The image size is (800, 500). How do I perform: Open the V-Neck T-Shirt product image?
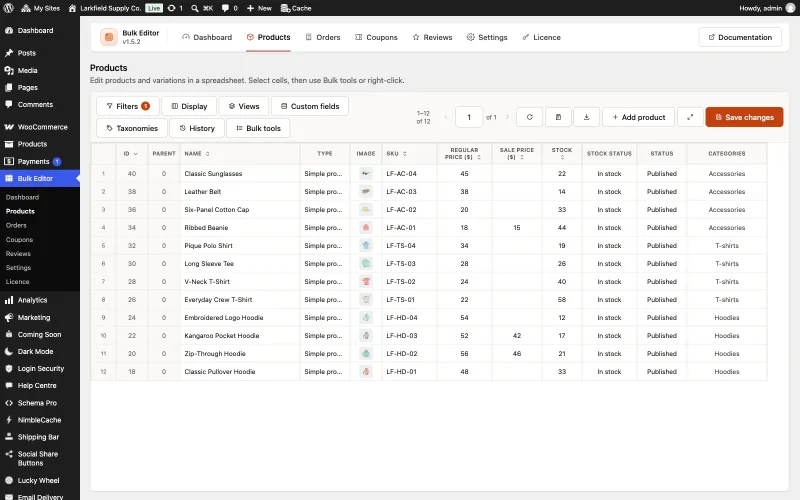click(x=366, y=282)
